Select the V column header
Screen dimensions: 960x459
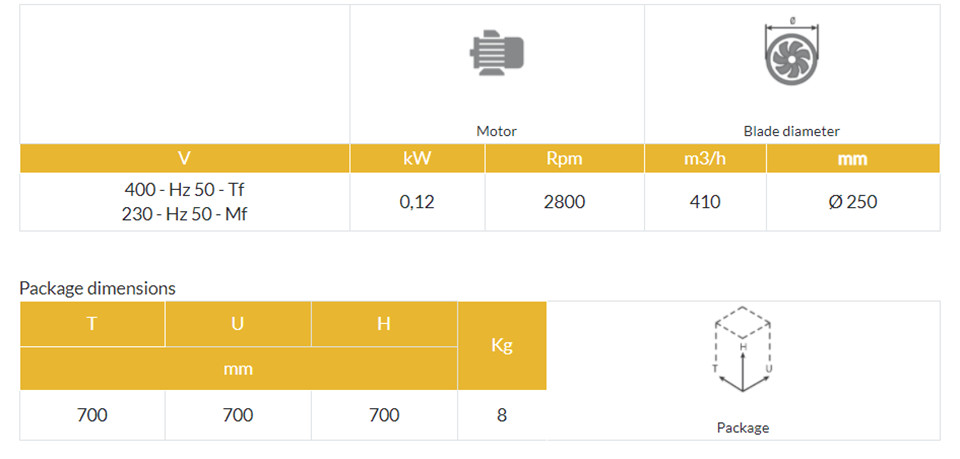pyautogui.click(x=184, y=159)
